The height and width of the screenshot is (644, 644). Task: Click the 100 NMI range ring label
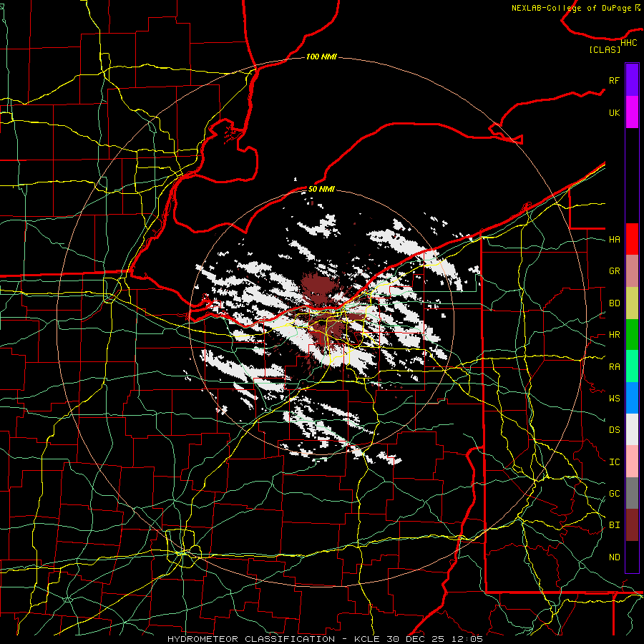coord(321,57)
